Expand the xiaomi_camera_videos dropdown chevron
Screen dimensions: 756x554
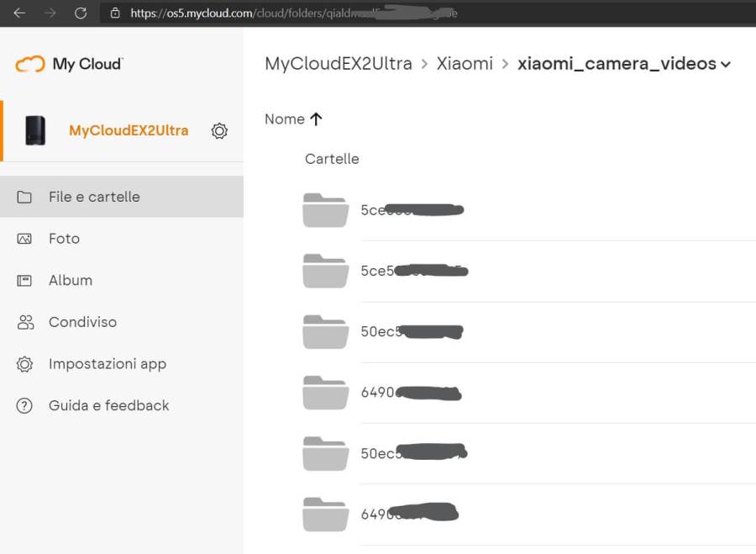click(x=726, y=65)
